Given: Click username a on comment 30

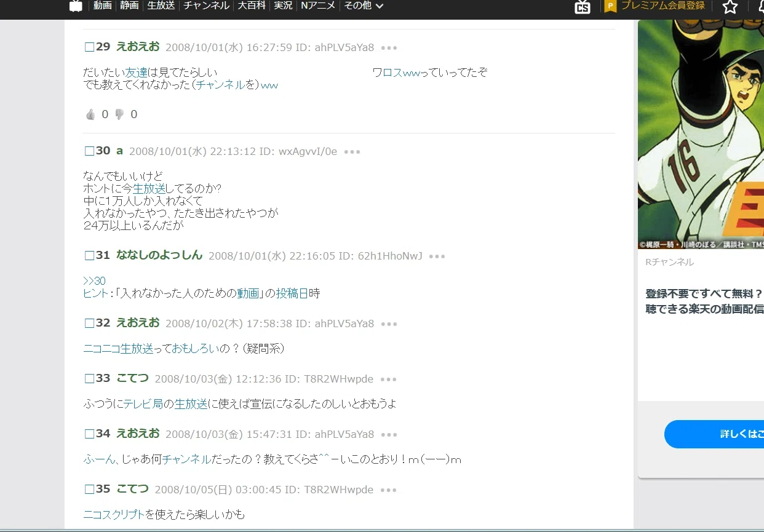Looking at the screenshot, I should [x=120, y=151].
